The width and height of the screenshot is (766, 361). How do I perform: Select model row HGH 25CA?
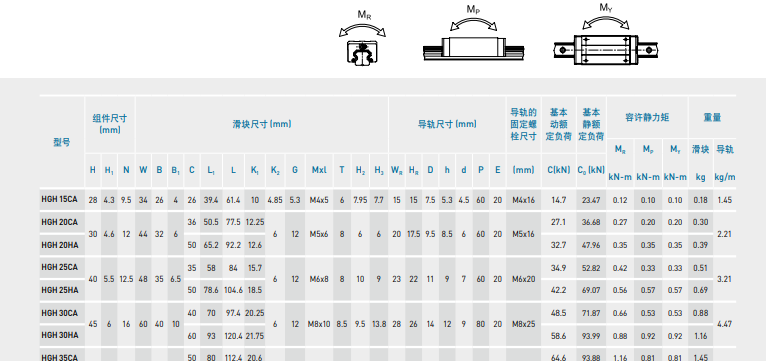coord(60,267)
